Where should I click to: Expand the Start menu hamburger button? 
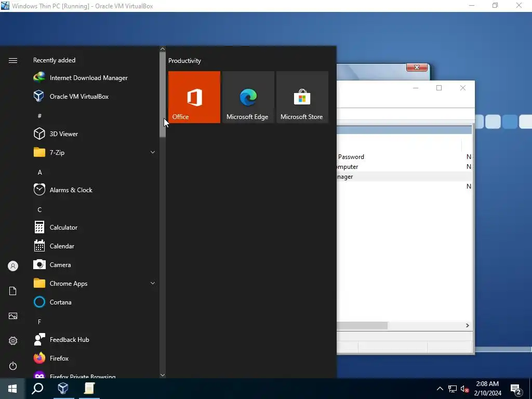click(x=13, y=60)
